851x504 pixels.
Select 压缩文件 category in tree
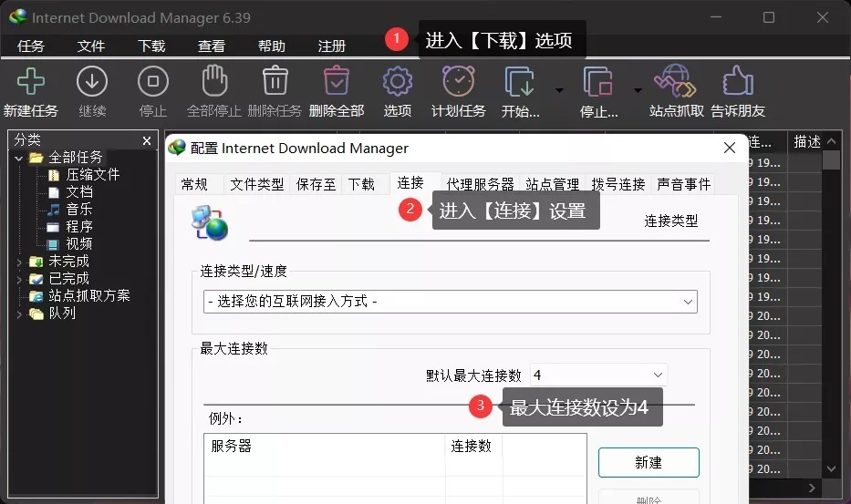[92, 175]
